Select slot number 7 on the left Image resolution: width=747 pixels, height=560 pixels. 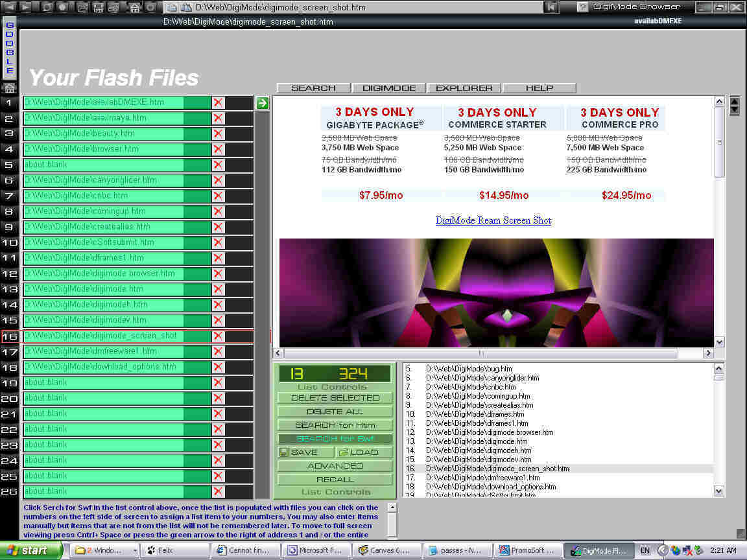tap(9, 196)
